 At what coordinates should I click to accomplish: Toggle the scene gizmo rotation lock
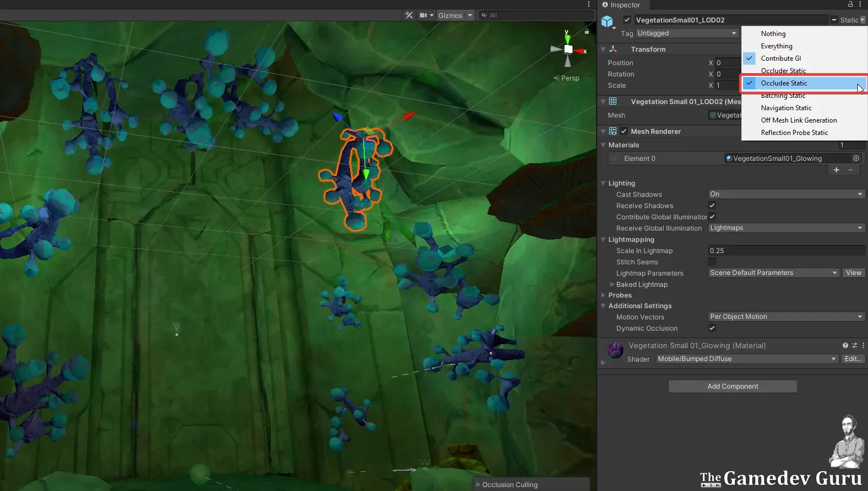pyautogui.click(x=587, y=31)
